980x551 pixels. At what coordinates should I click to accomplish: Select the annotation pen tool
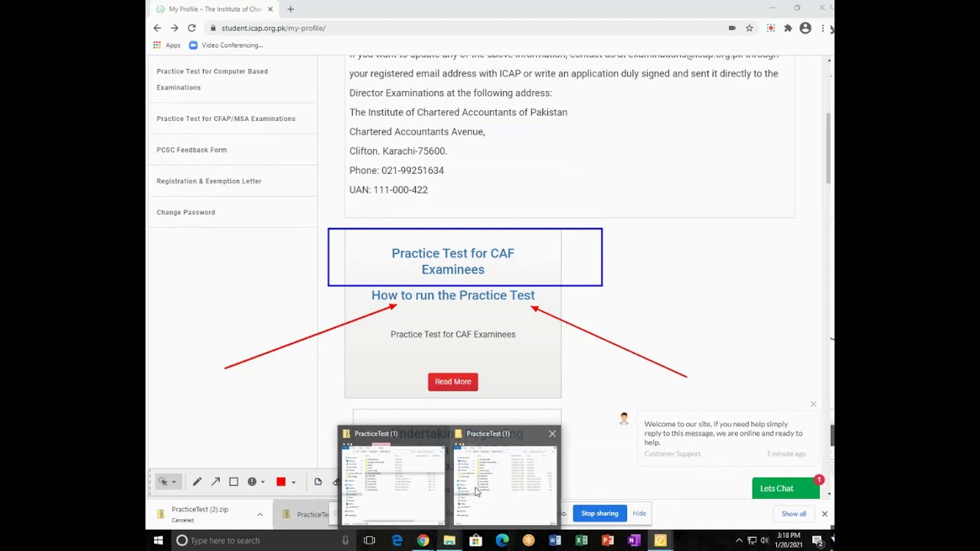pyautogui.click(x=197, y=481)
